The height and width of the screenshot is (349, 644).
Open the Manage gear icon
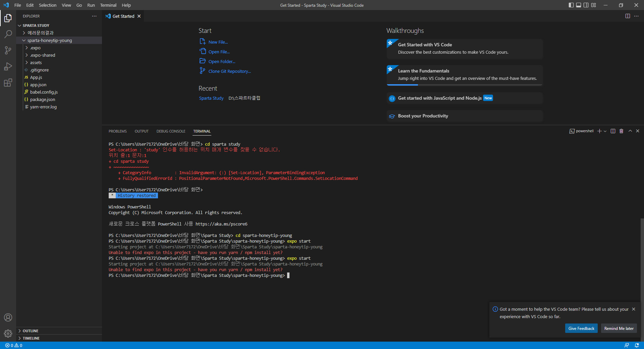(x=8, y=334)
